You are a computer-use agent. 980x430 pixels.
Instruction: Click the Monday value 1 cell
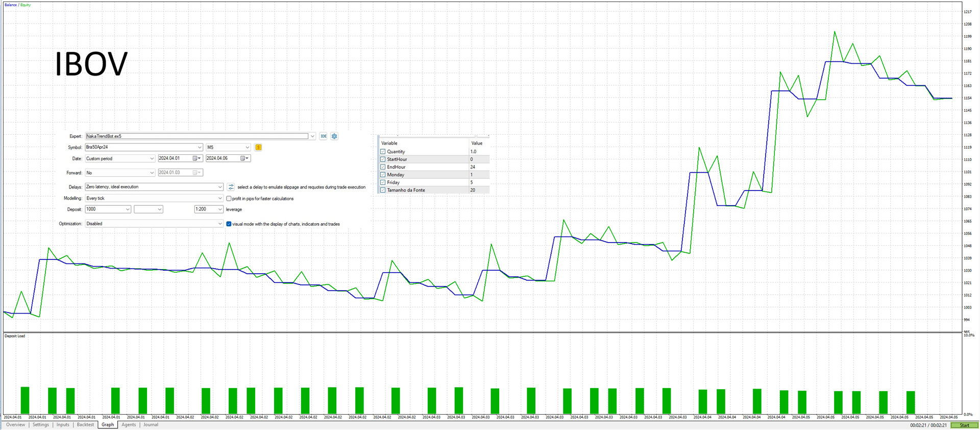point(479,175)
